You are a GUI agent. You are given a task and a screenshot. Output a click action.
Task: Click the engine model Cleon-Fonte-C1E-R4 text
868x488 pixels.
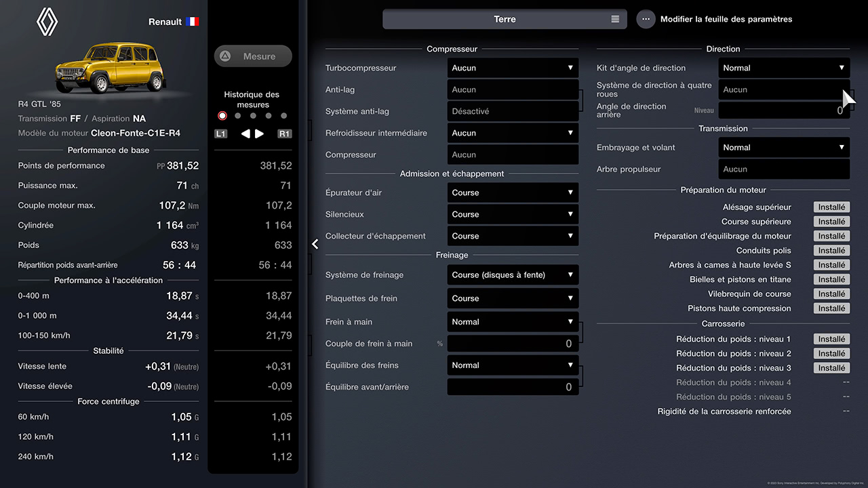click(136, 134)
